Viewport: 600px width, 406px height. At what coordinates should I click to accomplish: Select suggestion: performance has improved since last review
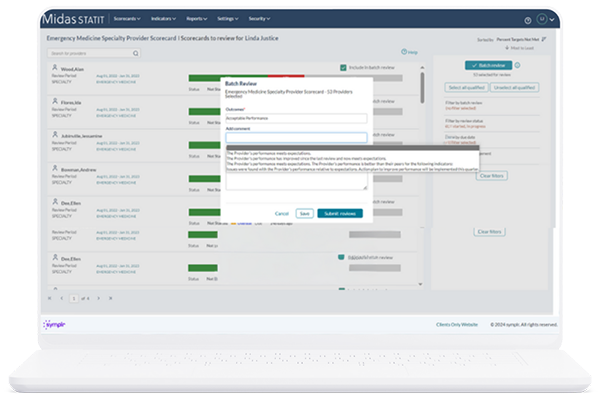307,158
